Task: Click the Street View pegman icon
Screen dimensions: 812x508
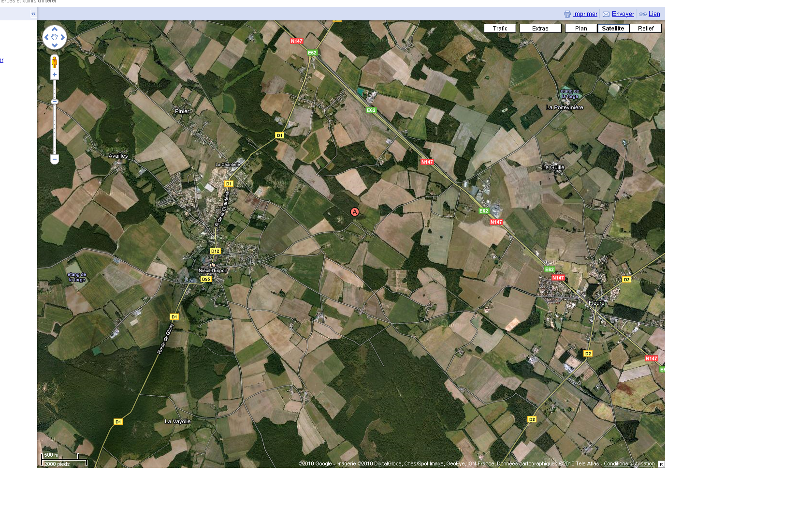Action: (55, 62)
